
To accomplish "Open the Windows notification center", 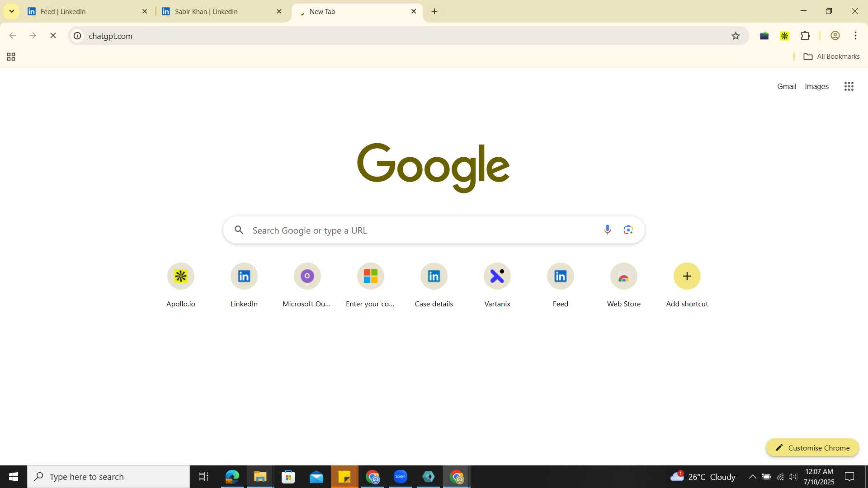I will (849, 477).
